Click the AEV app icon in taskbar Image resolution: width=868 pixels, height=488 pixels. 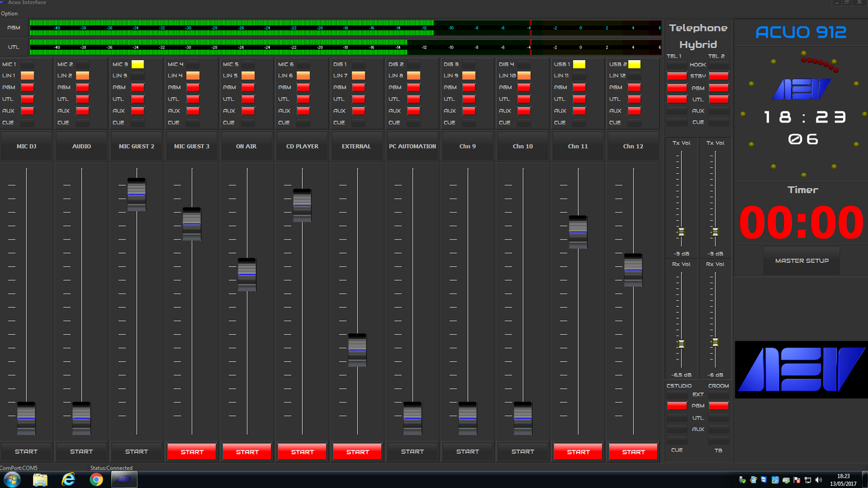124,479
